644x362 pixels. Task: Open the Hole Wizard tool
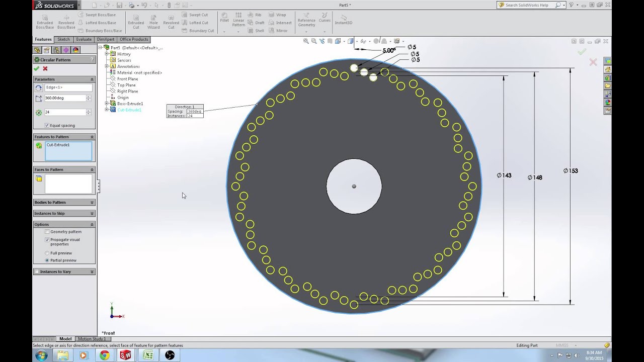click(153, 22)
